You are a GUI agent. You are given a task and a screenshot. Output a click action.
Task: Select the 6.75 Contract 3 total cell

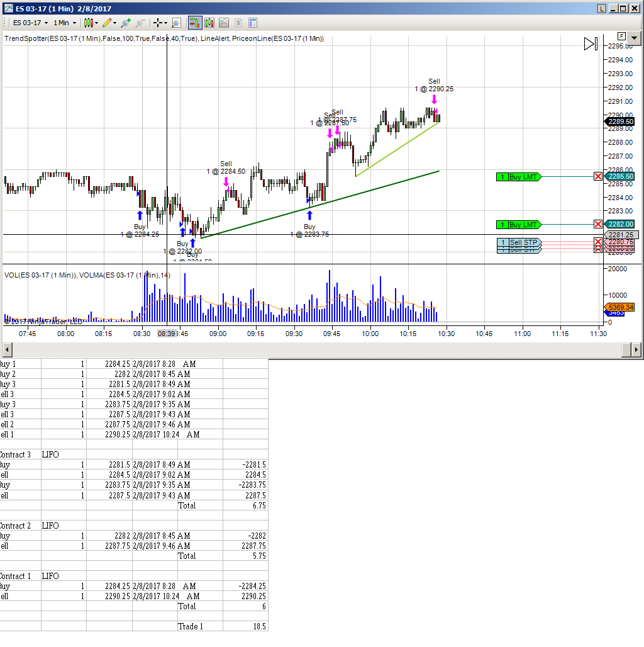(246, 505)
